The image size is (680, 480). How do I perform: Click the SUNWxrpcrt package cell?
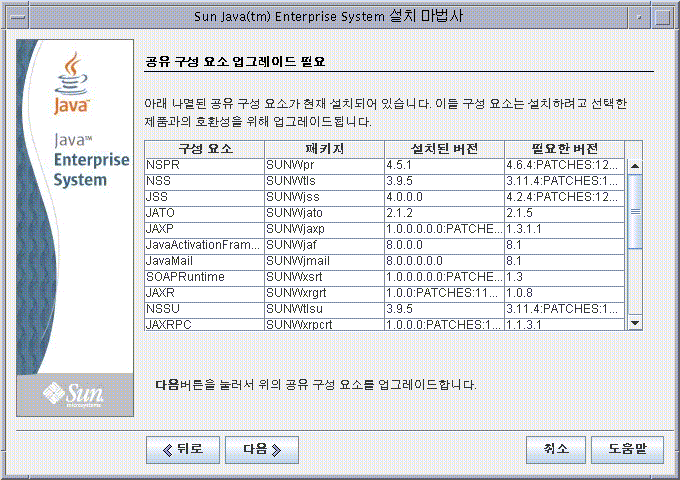(324, 324)
